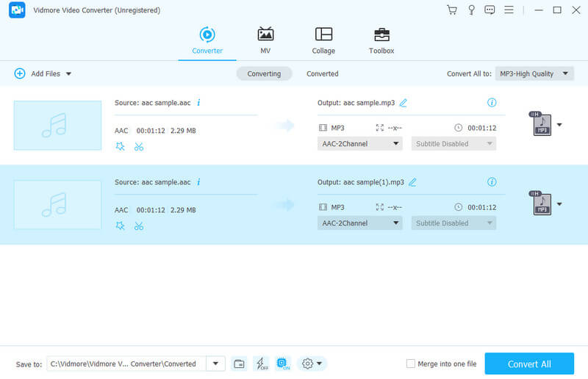
Task: Click the scissors cut icon for the first file
Action: click(138, 146)
